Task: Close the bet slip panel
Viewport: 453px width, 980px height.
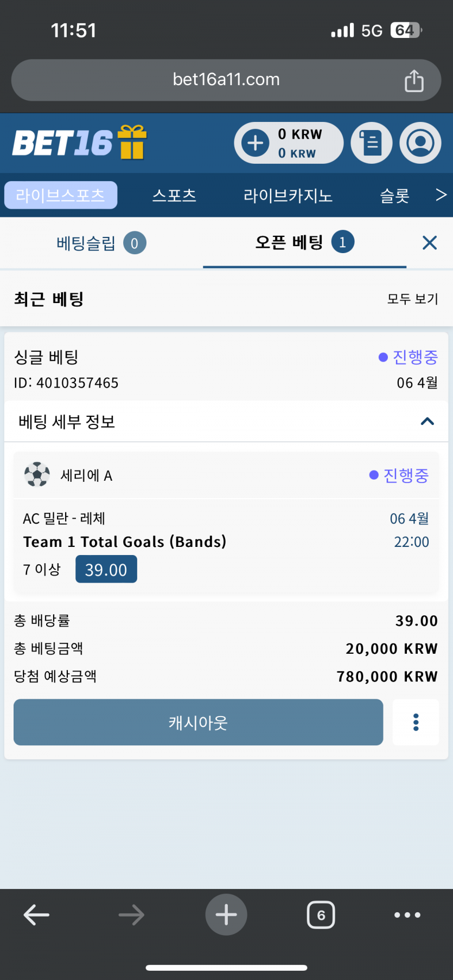Action: (430, 243)
